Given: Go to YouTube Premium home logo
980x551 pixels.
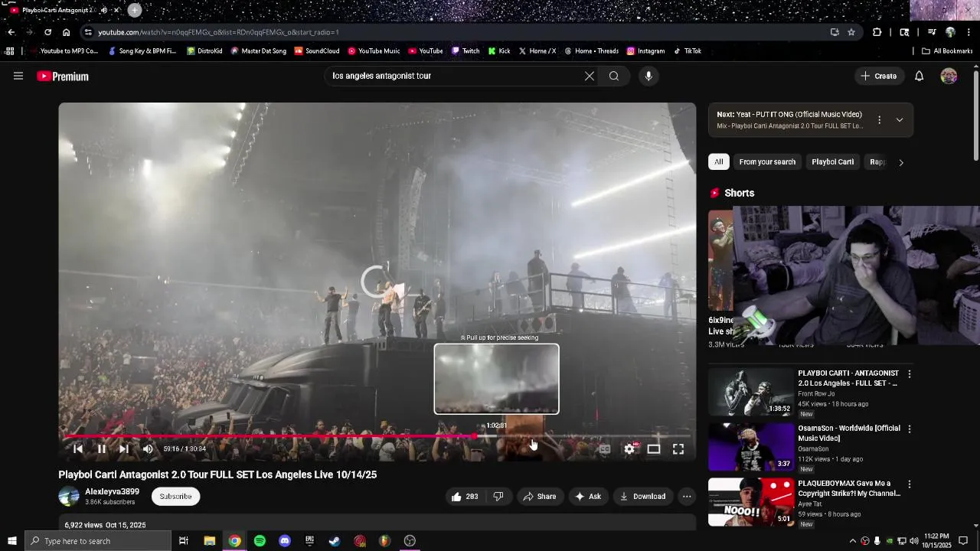Looking at the screenshot, I should click(x=63, y=77).
